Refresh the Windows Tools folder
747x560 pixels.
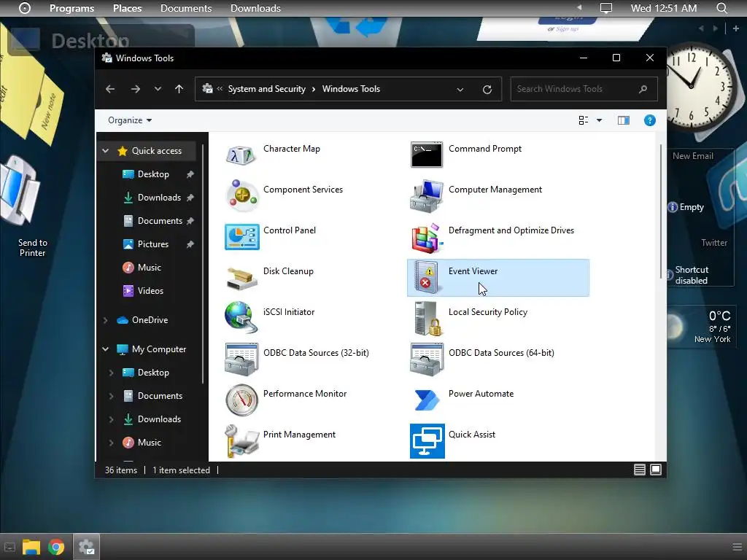click(487, 90)
